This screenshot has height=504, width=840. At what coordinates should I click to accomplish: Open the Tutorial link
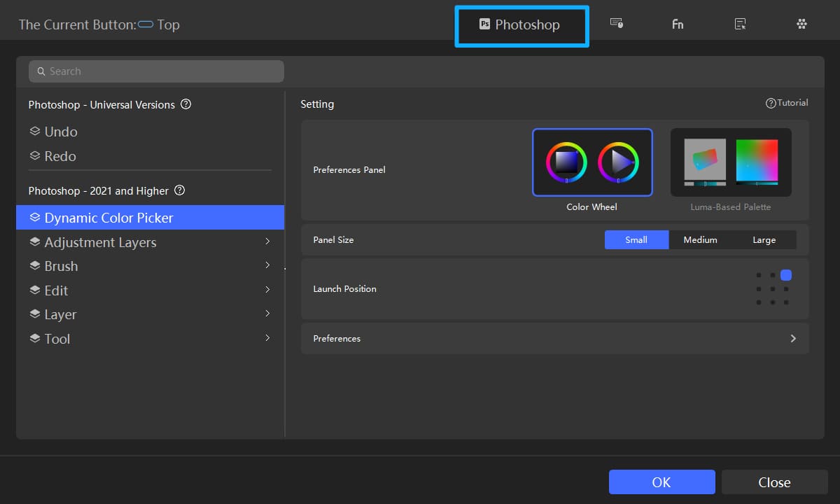click(787, 103)
